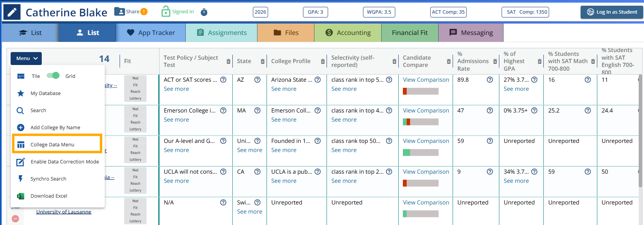Click red remove icon beside University of Lausanne
This screenshot has height=225, width=644.
pyautogui.click(x=15, y=219)
